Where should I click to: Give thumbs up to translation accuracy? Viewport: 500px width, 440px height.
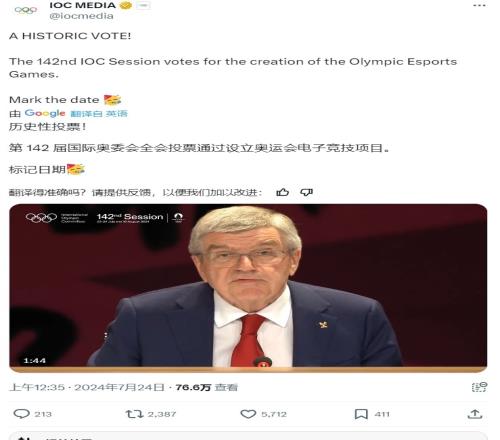(282, 192)
